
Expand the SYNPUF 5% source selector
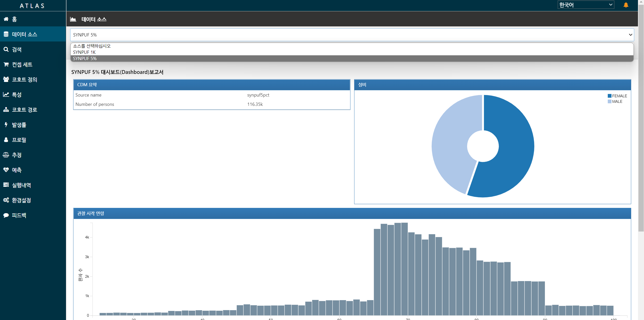tap(352, 35)
